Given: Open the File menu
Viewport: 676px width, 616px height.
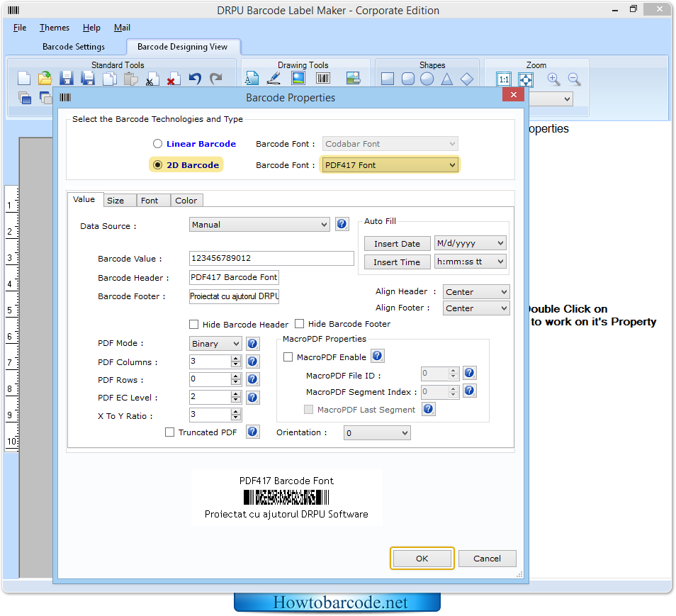Looking at the screenshot, I should click(20, 28).
